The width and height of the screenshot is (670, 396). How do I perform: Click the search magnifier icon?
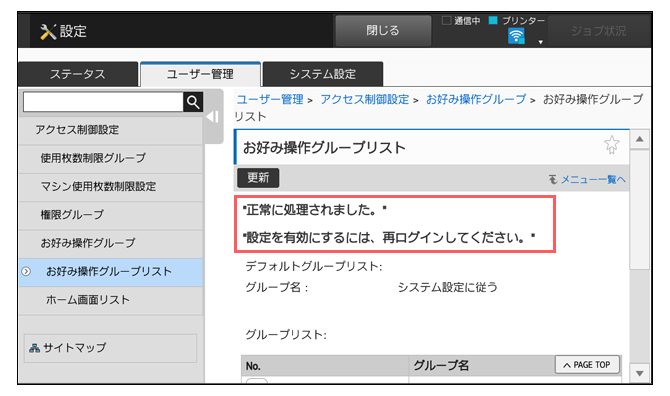point(193,102)
